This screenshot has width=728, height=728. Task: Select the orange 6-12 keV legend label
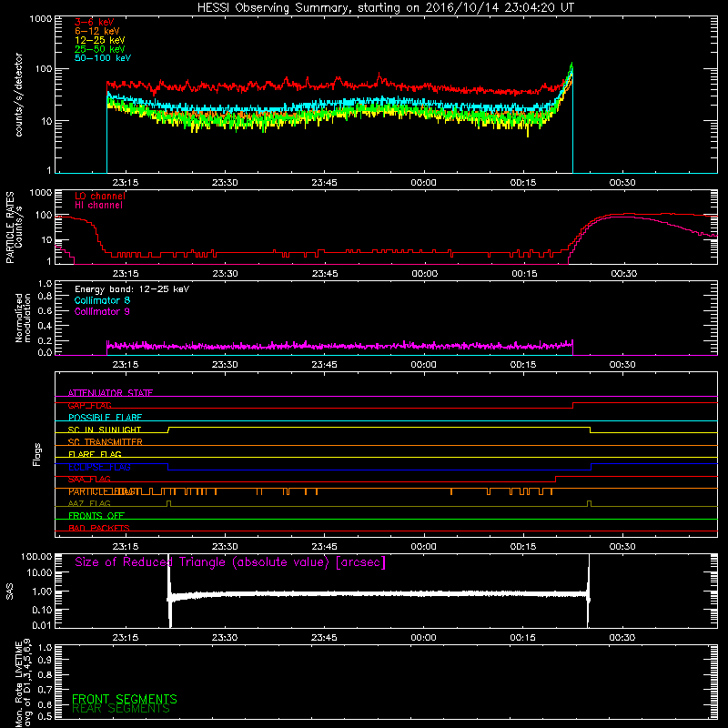97,31
